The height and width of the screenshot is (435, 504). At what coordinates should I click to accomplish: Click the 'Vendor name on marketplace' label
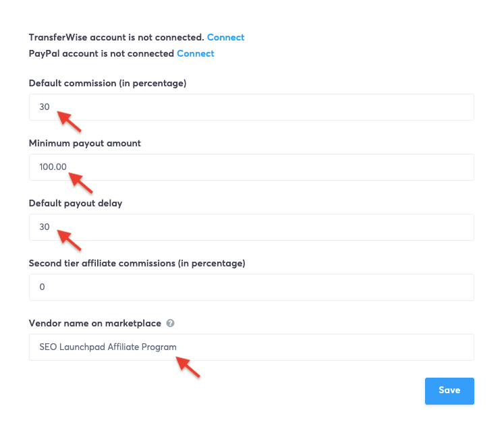(95, 324)
